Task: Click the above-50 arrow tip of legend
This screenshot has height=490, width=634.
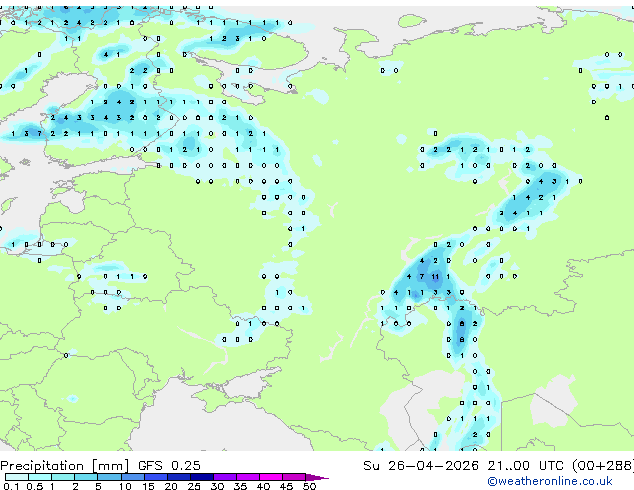Action: coord(317,477)
